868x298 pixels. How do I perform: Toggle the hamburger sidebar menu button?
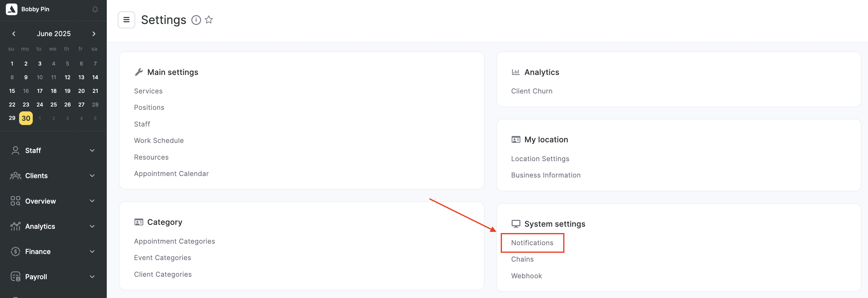point(126,20)
